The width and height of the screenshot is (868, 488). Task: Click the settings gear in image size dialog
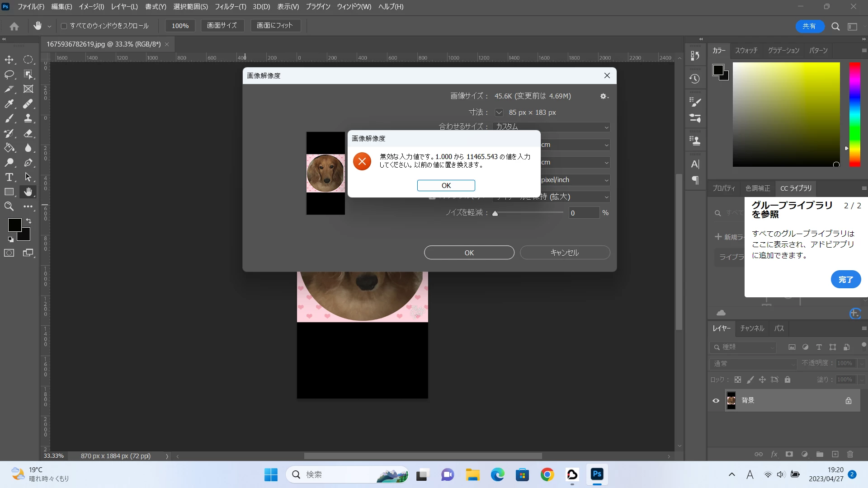tap(603, 96)
